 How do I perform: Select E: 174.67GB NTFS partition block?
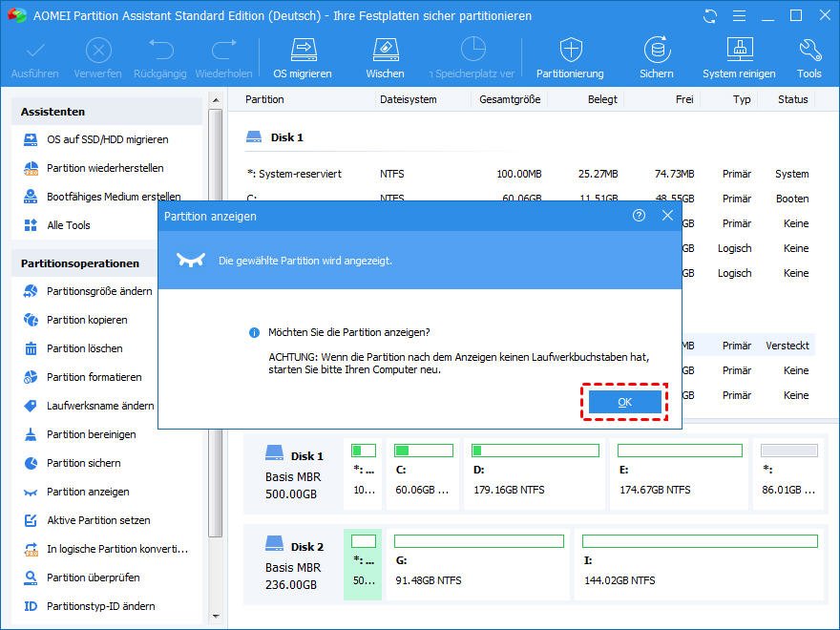point(680,474)
